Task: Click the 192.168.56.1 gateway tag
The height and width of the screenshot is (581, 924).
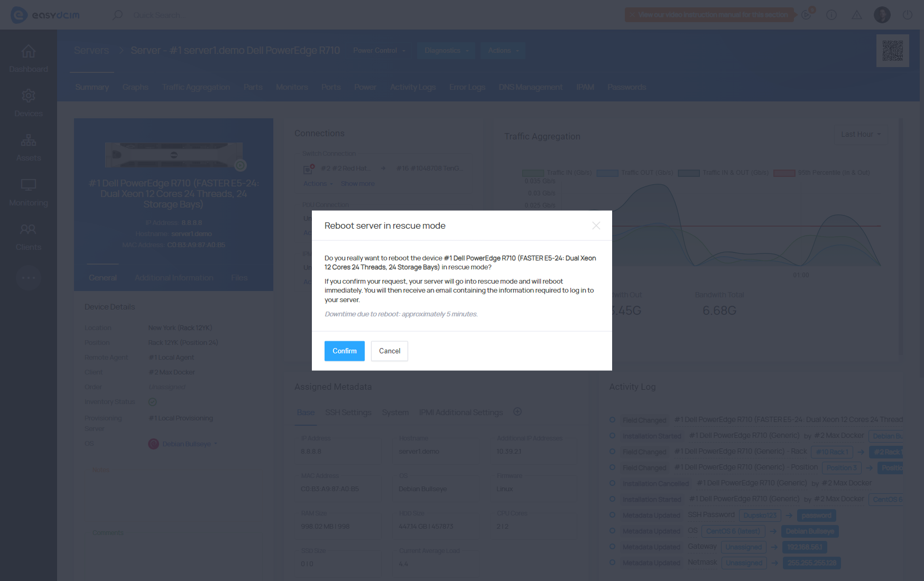Action: pos(805,547)
